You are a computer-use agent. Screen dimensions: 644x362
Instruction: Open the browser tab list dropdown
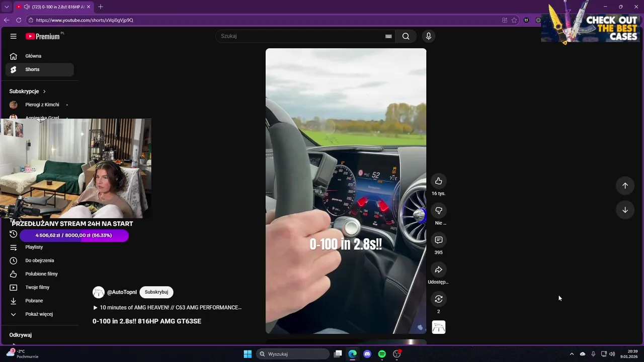click(7, 7)
